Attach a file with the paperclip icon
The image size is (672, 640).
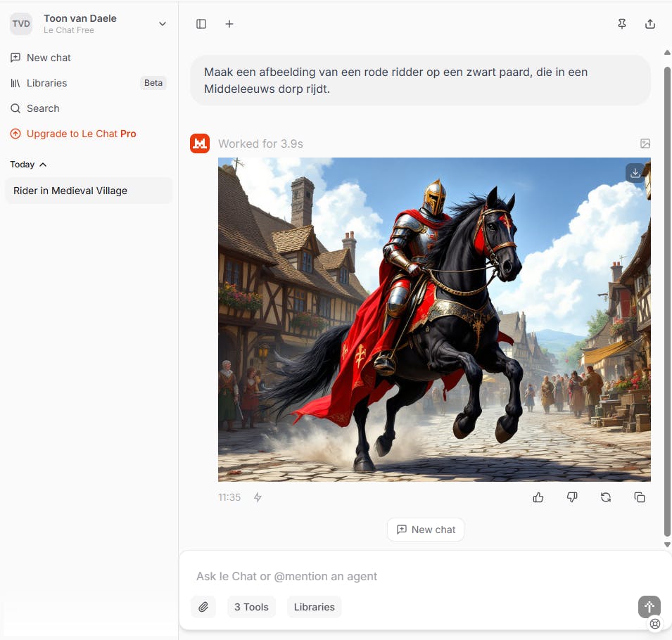(203, 607)
